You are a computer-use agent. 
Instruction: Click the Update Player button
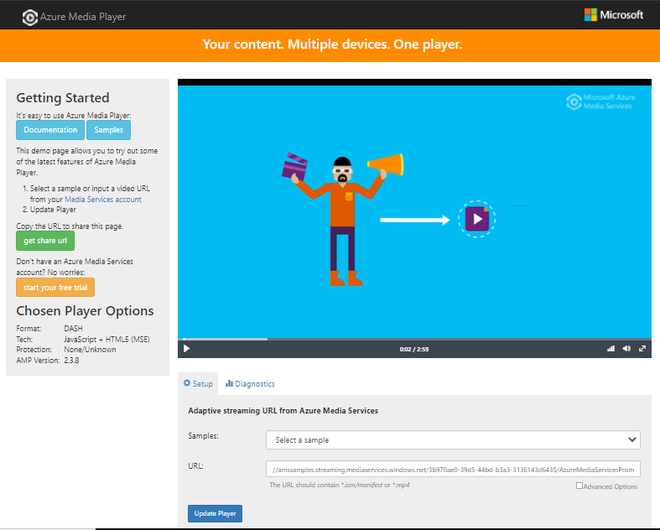(215, 514)
